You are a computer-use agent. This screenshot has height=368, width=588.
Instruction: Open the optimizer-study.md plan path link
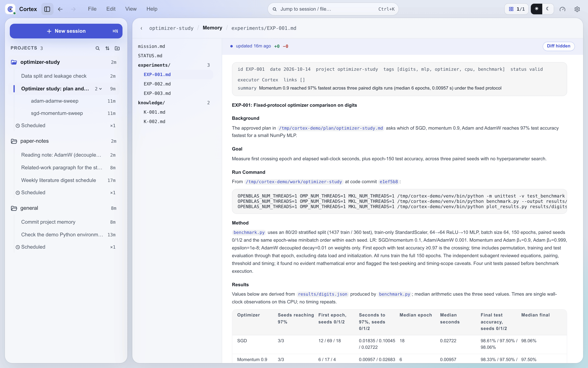click(331, 128)
